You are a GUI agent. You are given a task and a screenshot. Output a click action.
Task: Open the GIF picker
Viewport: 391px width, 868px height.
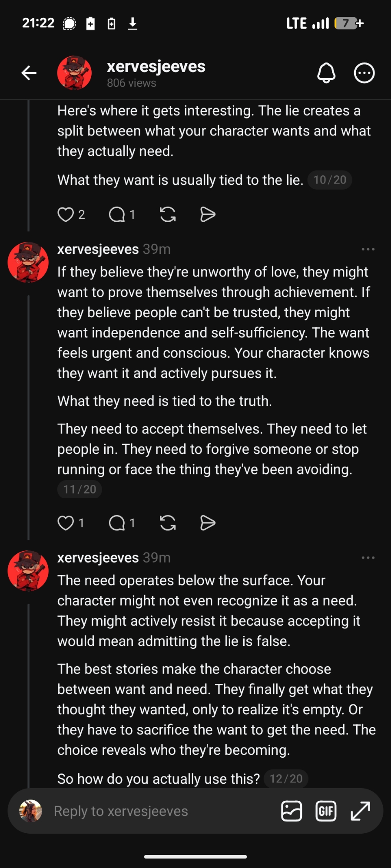pos(326,811)
